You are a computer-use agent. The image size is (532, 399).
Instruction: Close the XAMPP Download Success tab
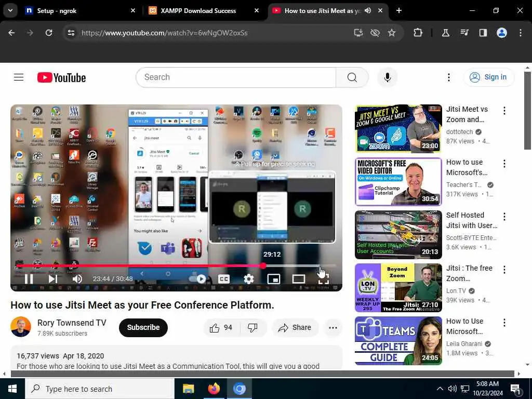coord(257,10)
